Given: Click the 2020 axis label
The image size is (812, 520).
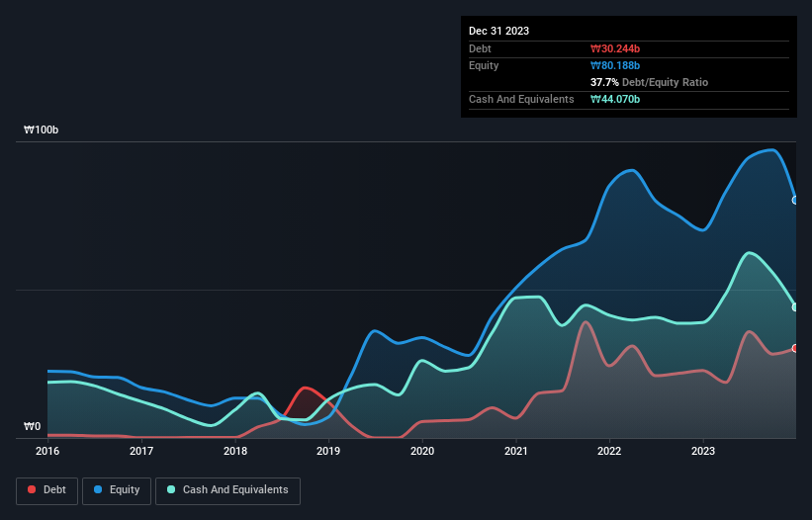Looking at the screenshot, I should tap(422, 451).
